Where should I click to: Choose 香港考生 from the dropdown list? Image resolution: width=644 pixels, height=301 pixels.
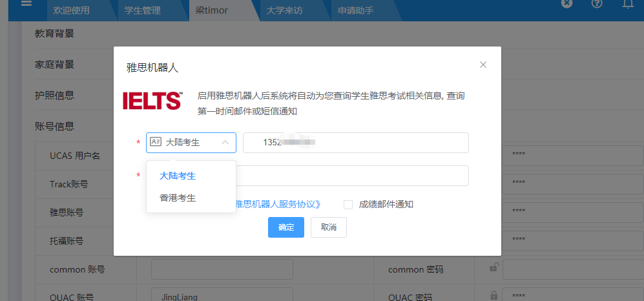[x=191, y=198]
